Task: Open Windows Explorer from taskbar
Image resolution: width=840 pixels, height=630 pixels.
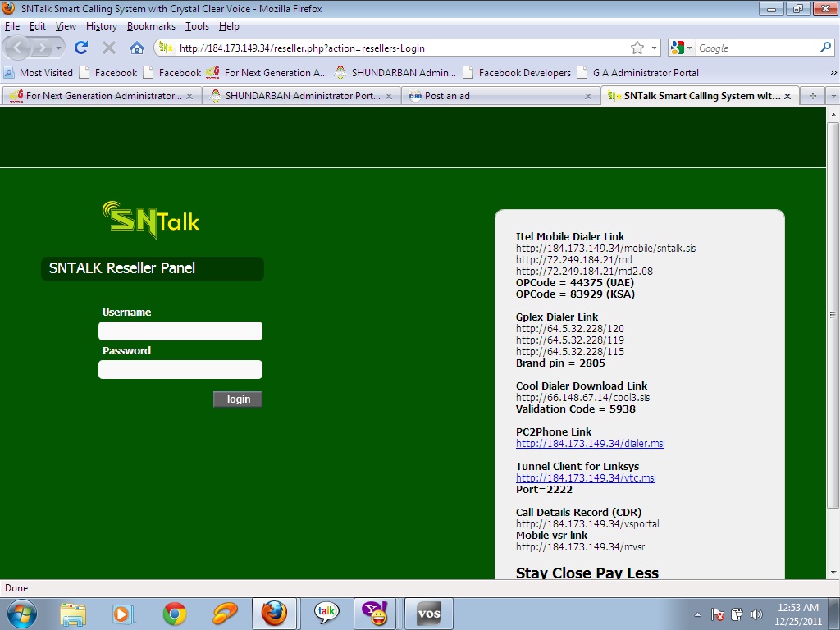Action: point(73,614)
